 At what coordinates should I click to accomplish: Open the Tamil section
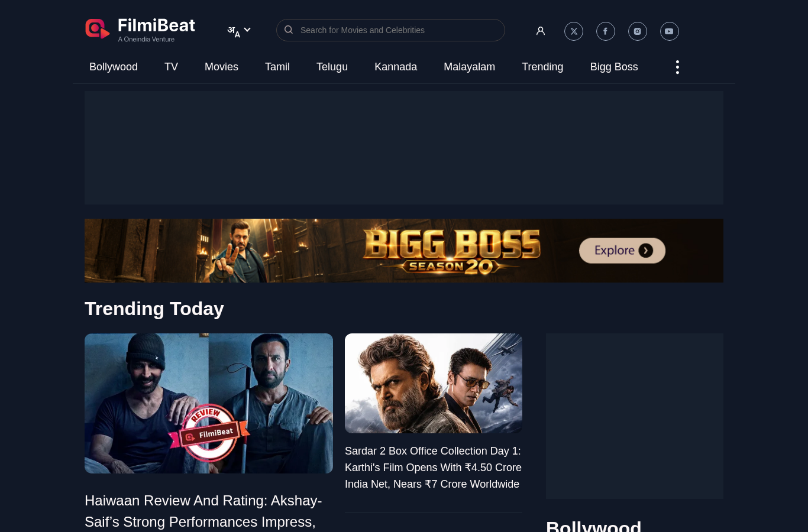[x=277, y=67]
